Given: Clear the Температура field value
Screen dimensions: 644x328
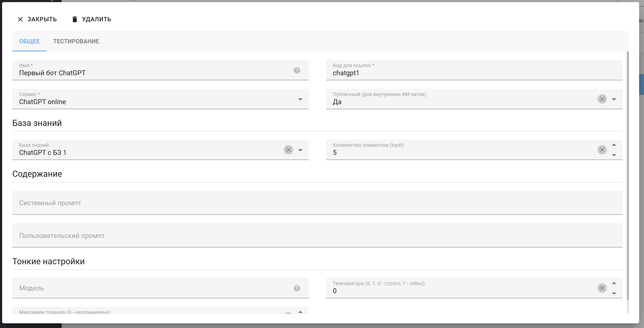Looking at the screenshot, I should [602, 288].
